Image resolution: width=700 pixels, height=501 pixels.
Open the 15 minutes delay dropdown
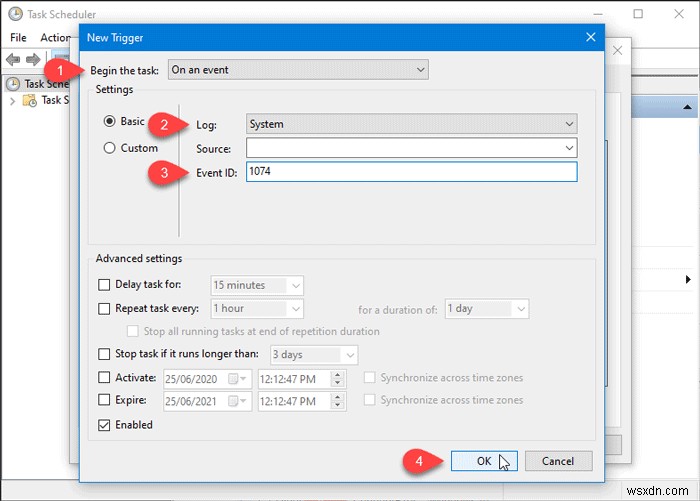point(257,285)
